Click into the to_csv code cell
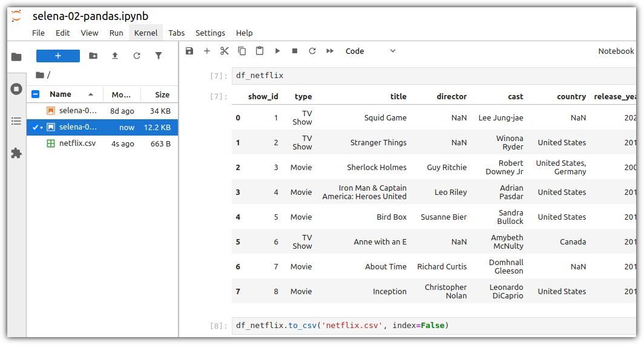Viewport: 644px width, 345px height. 434,326
